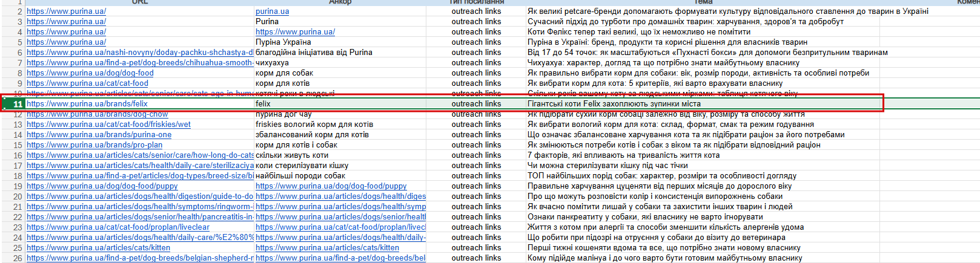Open the digestion guide URL in column A row 20
The height and width of the screenshot is (263, 980).
(140, 196)
